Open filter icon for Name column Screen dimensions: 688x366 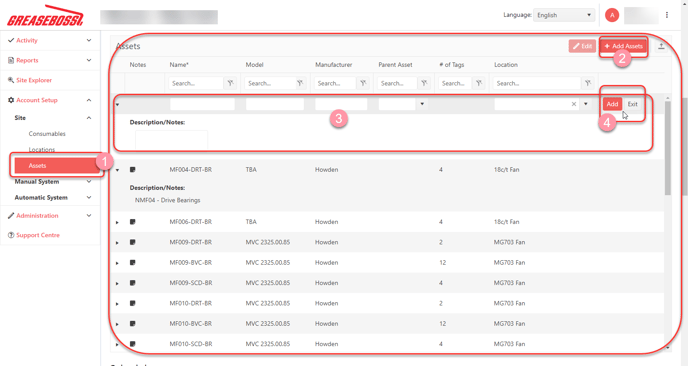click(230, 83)
